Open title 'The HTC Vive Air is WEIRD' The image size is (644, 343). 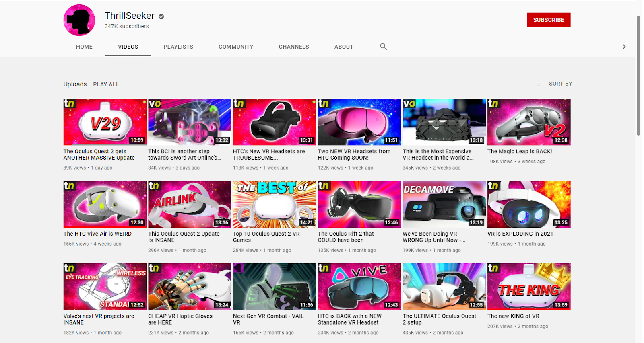pos(97,234)
